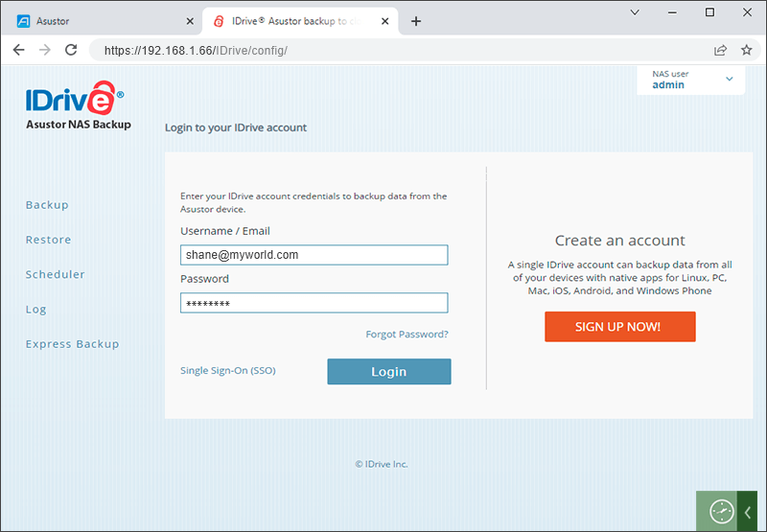Bookmark this page with the star icon
This screenshot has height=532, width=767.
coord(746,50)
